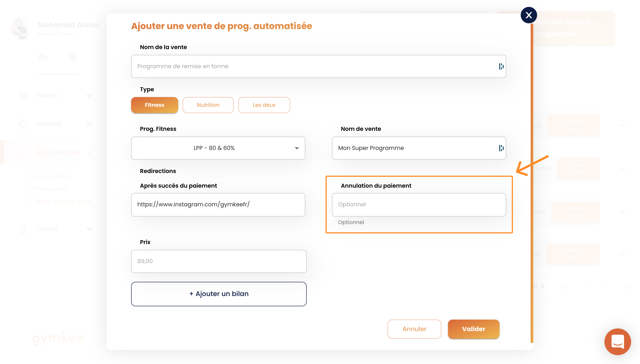
Task: Open the settings gear icon in sidebar
Action: click(x=72, y=57)
